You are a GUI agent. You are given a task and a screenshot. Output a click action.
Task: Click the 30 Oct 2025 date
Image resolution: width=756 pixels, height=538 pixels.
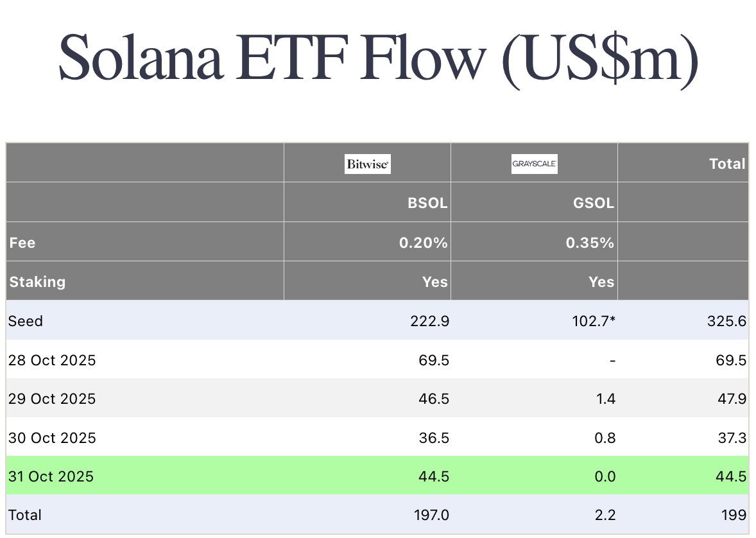pos(52,438)
